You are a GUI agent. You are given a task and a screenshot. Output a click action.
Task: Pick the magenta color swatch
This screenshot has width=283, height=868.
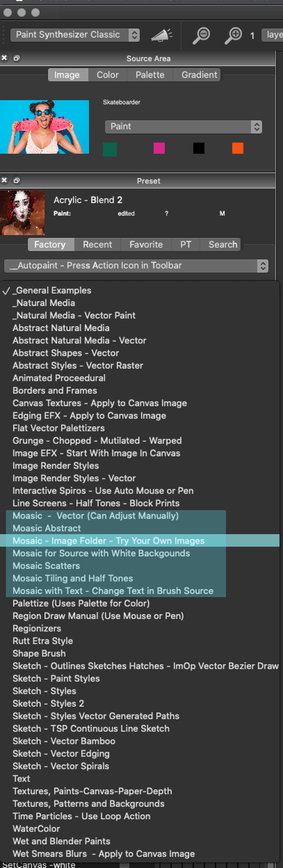159,148
